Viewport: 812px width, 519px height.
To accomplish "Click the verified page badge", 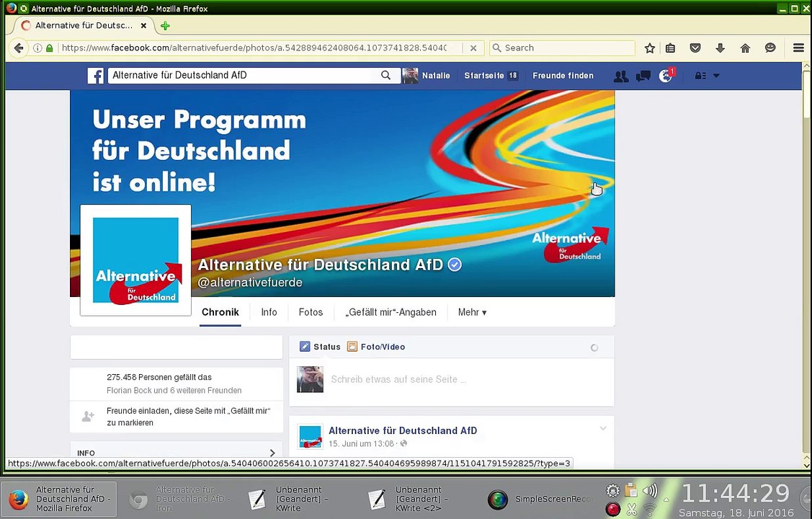I will (455, 265).
